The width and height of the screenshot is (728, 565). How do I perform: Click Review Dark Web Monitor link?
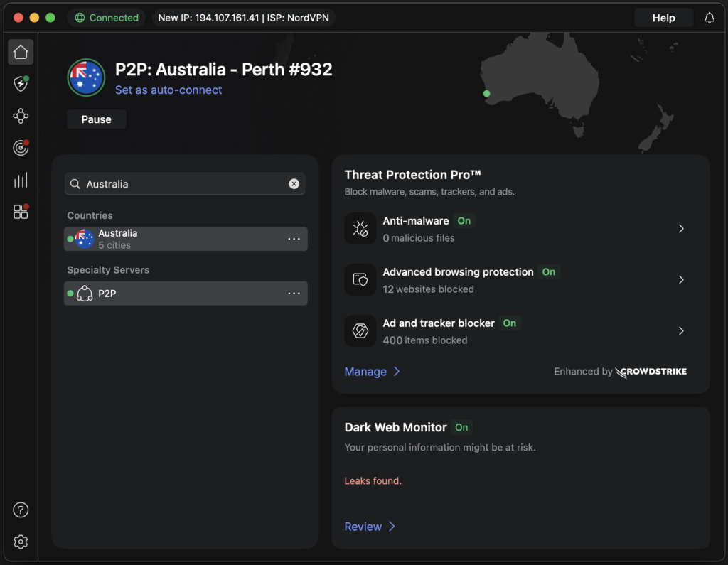pos(370,527)
